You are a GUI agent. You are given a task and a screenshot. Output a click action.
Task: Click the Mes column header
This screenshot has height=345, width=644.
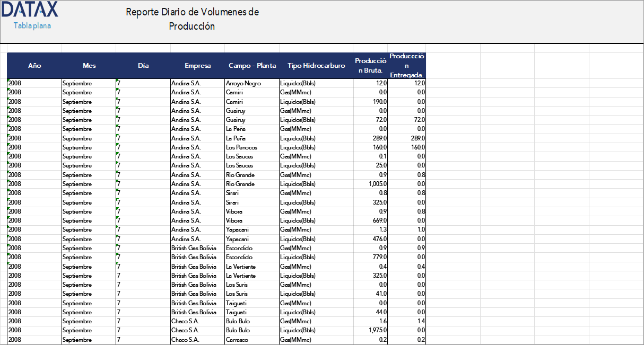[89, 66]
